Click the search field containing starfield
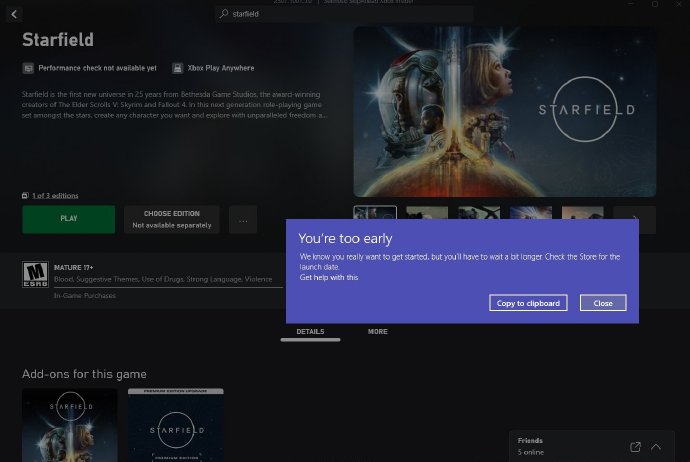Image resolution: width=690 pixels, height=462 pixels. point(345,14)
